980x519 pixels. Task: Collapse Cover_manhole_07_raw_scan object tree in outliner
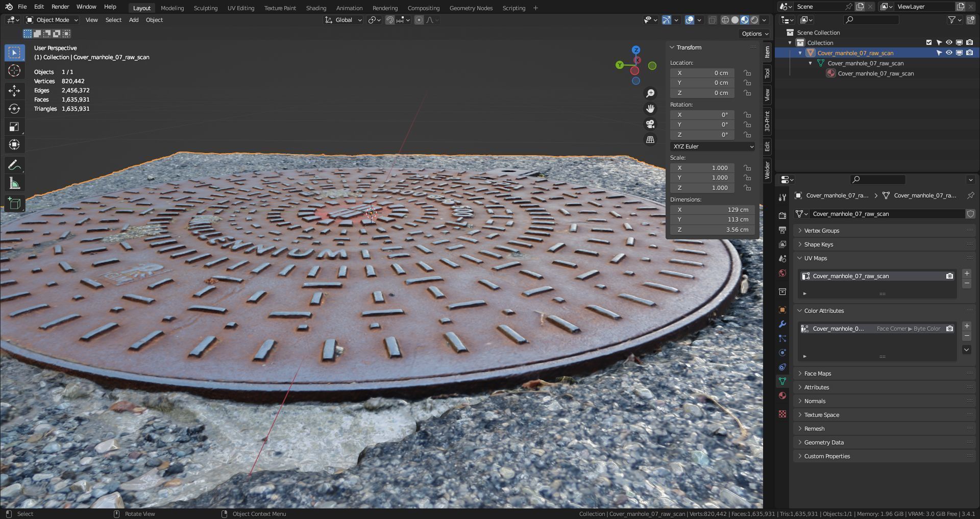(x=800, y=53)
